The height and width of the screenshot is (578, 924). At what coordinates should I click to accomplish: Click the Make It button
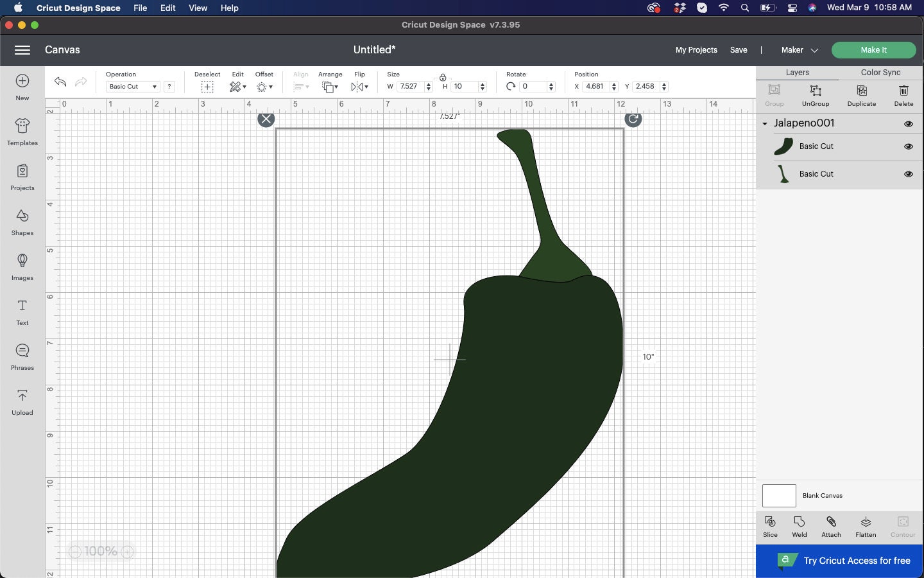pyautogui.click(x=873, y=49)
